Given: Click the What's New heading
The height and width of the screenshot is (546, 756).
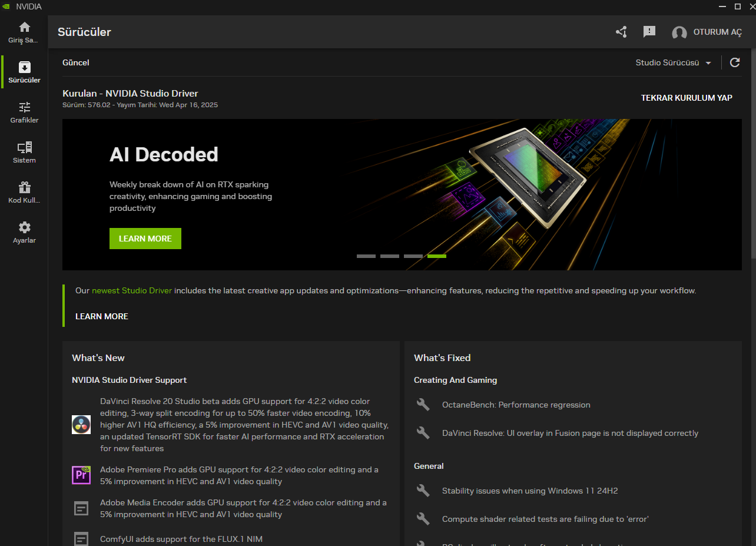Looking at the screenshot, I should [98, 358].
